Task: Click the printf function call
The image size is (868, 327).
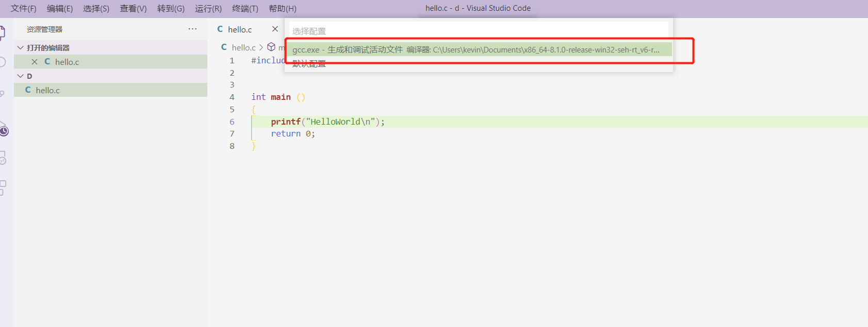Action: point(286,122)
